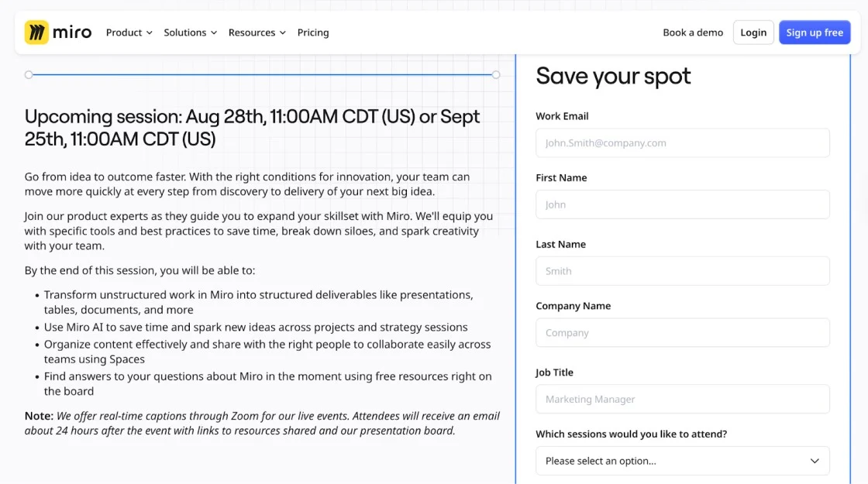Open the Solutions menu

(191, 33)
